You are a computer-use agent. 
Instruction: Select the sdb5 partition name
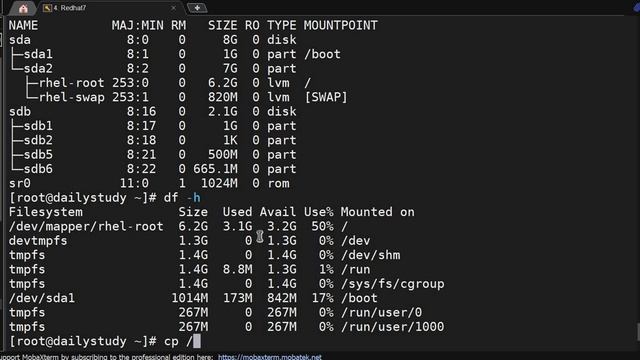pos(38,155)
